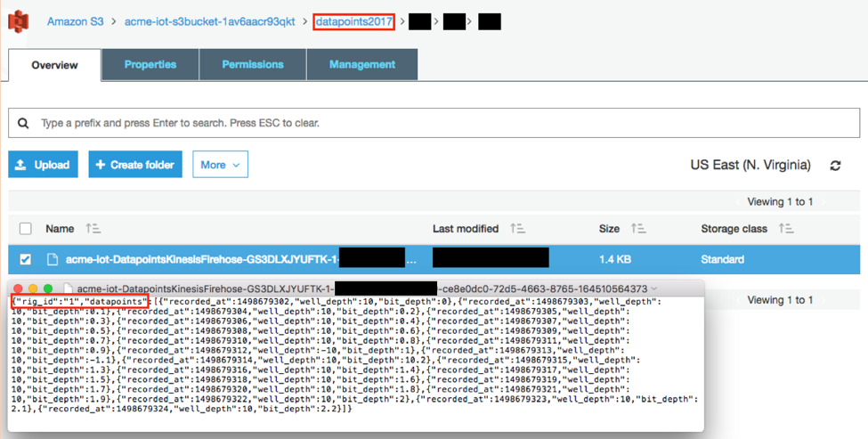Click the Create folder button
868x439 pixels.
(x=135, y=165)
